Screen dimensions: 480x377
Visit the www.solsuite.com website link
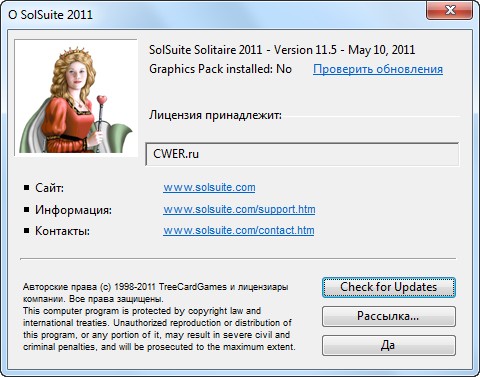[209, 187]
